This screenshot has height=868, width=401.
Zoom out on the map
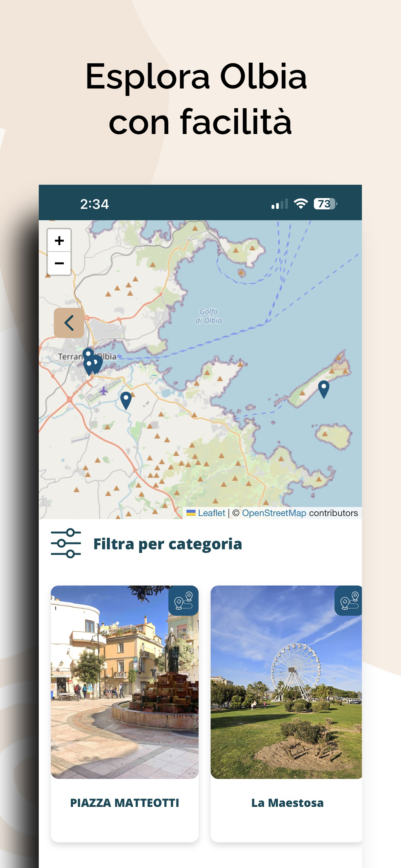coord(59,263)
